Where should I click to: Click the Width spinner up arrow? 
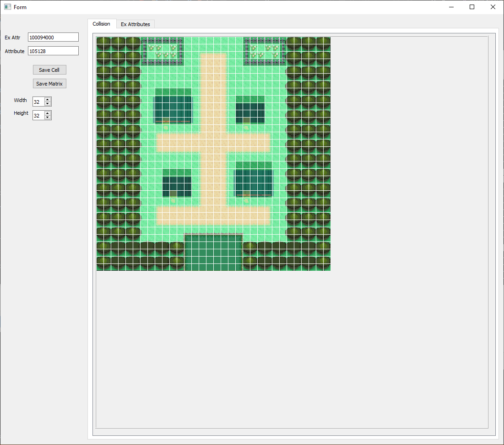[x=48, y=99]
